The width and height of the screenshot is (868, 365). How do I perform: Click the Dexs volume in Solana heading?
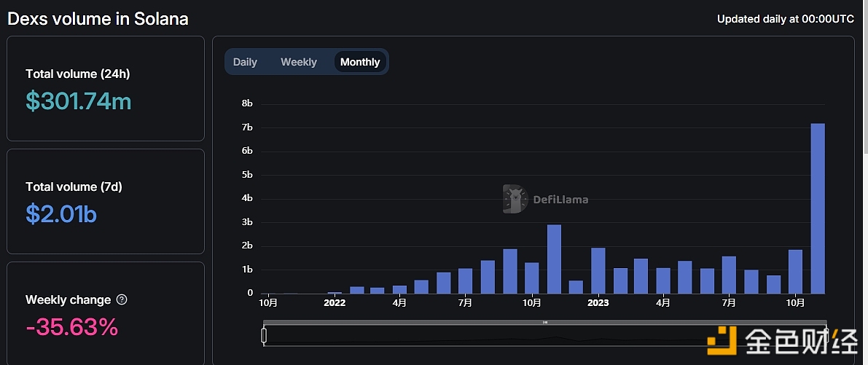[98, 19]
